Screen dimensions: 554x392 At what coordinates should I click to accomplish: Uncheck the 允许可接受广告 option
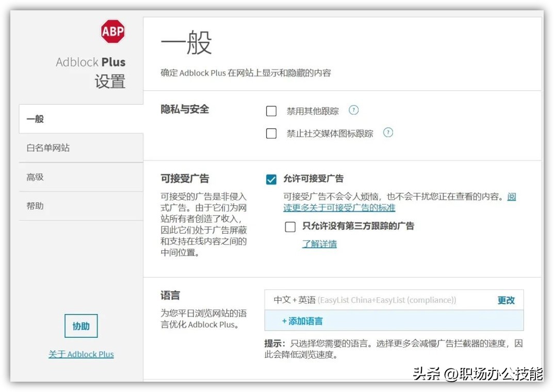coord(271,179)
